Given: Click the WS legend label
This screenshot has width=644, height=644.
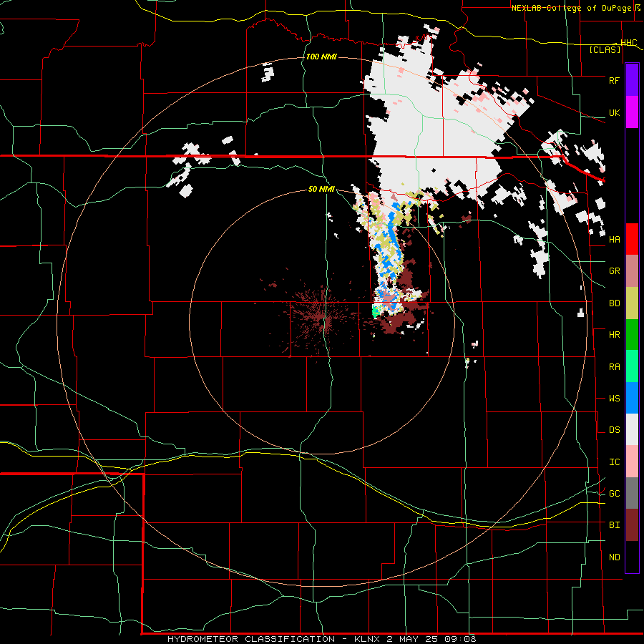Looking at the screenshot, I should pyautogui.click(x=614, y=399).
